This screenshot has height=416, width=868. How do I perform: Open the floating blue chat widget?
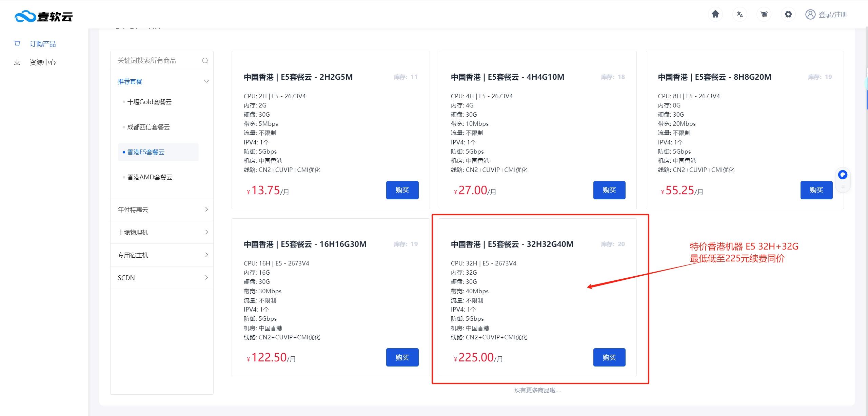(843, 175)
